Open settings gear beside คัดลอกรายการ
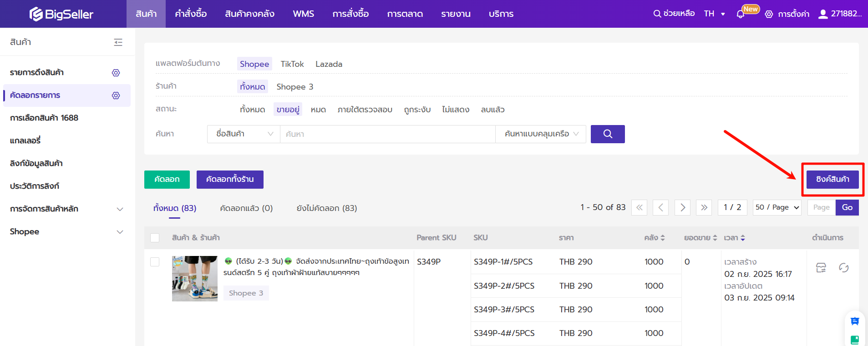The width and height of the screenshot is (868, 346). pos(116,95)
